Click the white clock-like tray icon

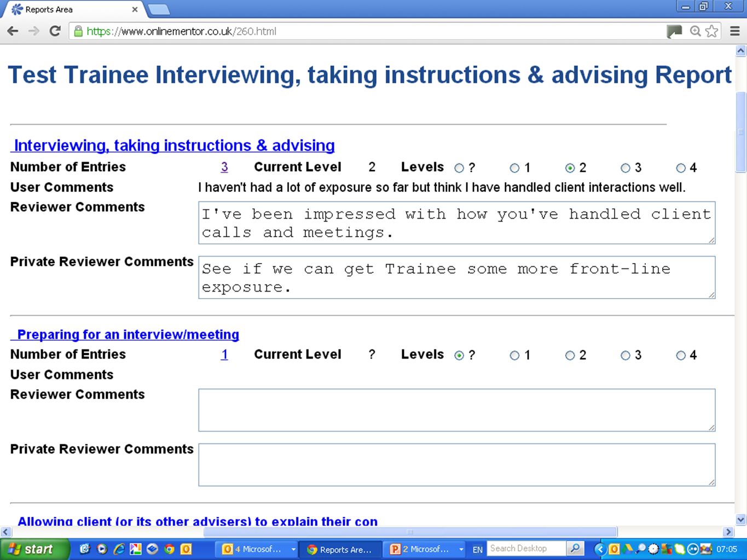coord(653,549)
